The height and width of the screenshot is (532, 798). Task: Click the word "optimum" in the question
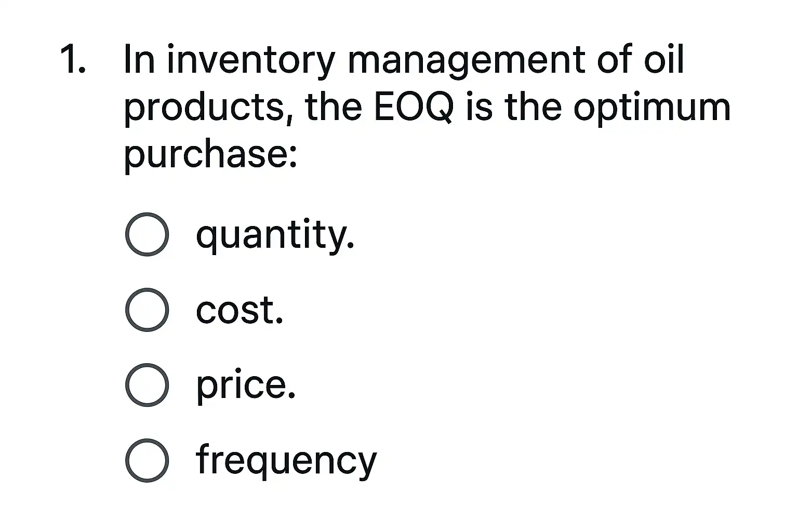tap(652, 108)
